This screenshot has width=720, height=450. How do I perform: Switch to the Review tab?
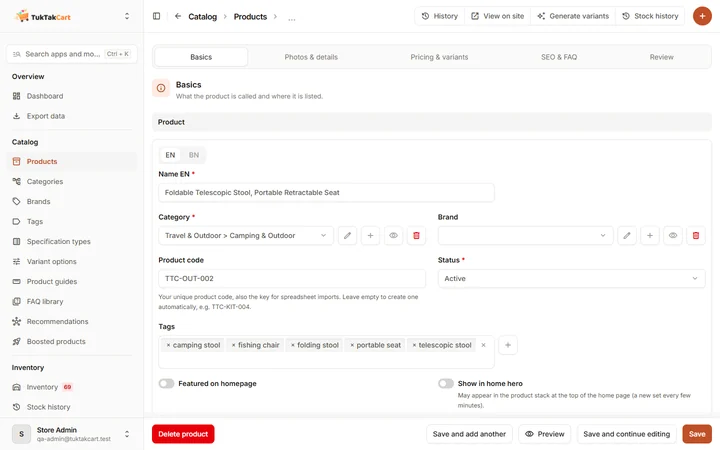[661, 57]
